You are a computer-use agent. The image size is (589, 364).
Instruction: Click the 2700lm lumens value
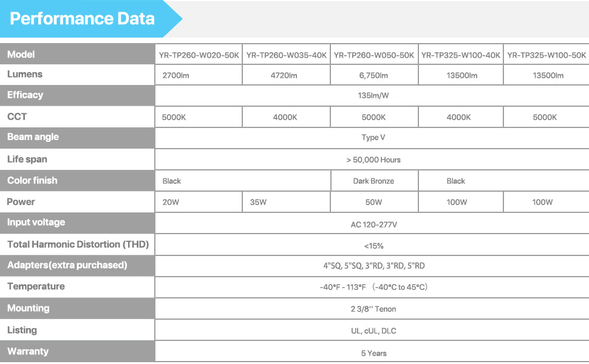pos(175,76)
